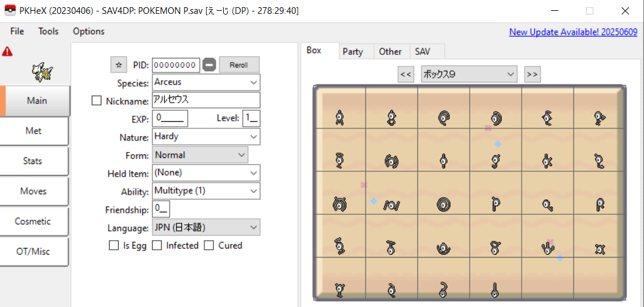Open the Moves editor tab
The image size is (644, 307).
point(34,191)
